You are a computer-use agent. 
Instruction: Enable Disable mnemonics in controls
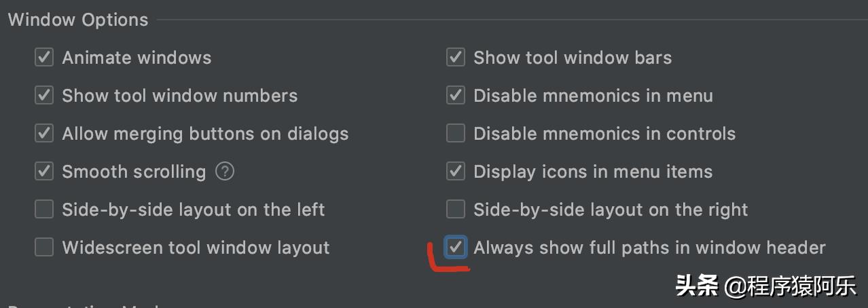tap(456, 134)
